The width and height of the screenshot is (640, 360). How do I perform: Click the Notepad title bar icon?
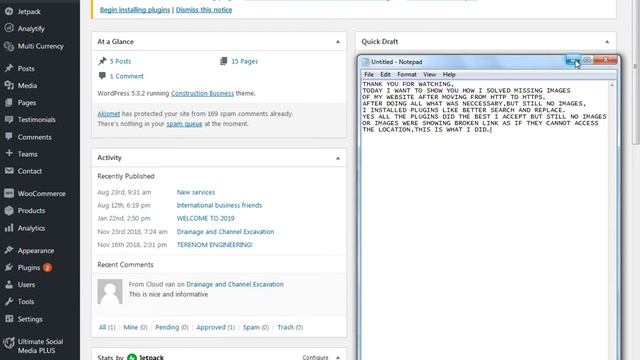click(366, 62)
